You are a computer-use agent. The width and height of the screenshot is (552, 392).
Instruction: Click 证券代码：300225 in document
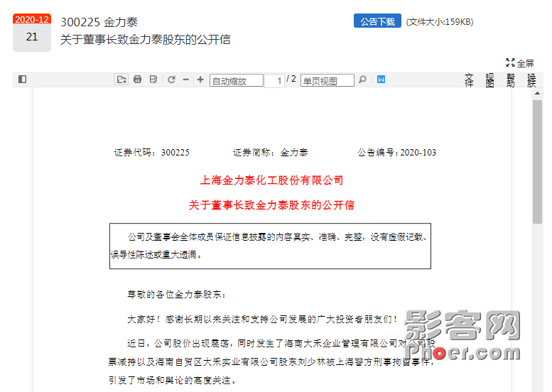pos(152,153)
